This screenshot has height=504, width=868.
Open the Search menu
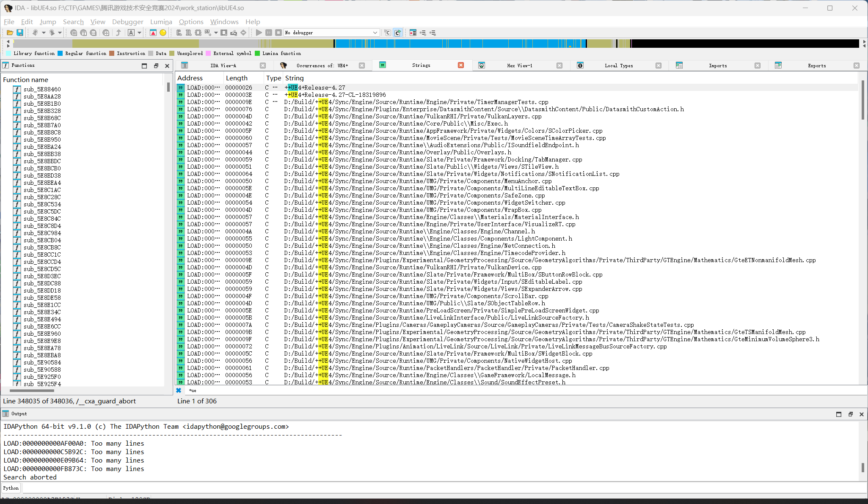click(x=73, y=22)
